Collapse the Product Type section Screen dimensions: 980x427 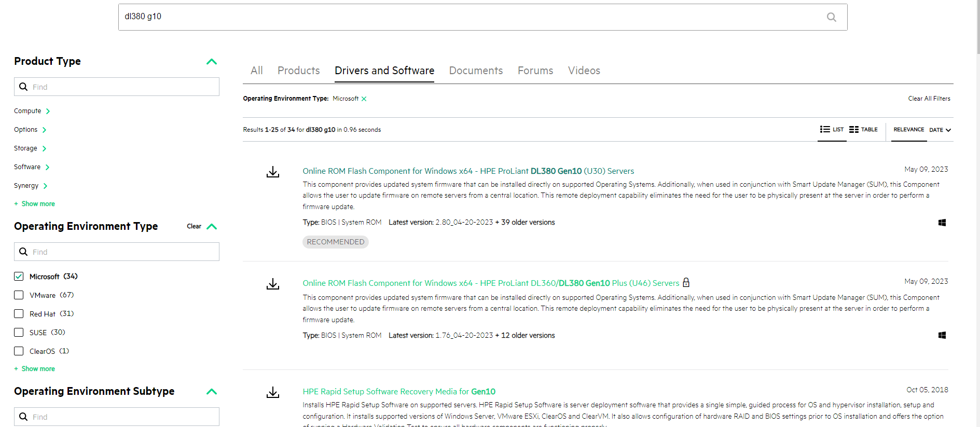tap(212, 62)
